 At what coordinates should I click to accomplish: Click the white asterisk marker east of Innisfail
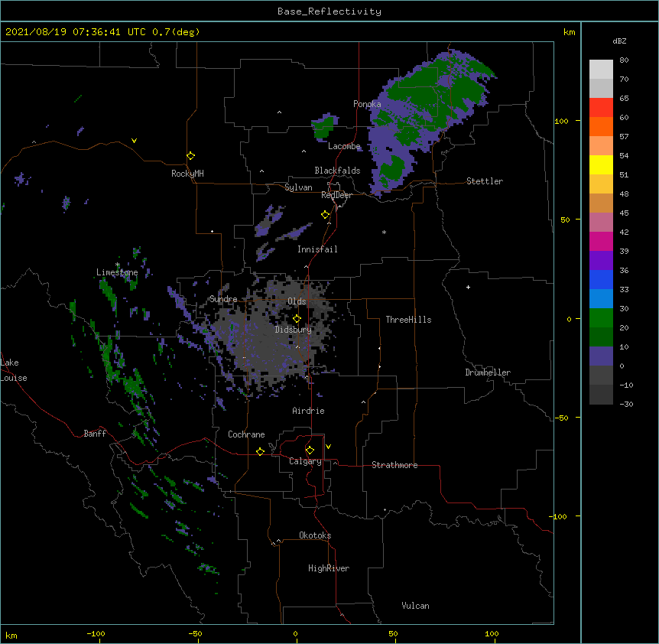click(x=384, y=232)
